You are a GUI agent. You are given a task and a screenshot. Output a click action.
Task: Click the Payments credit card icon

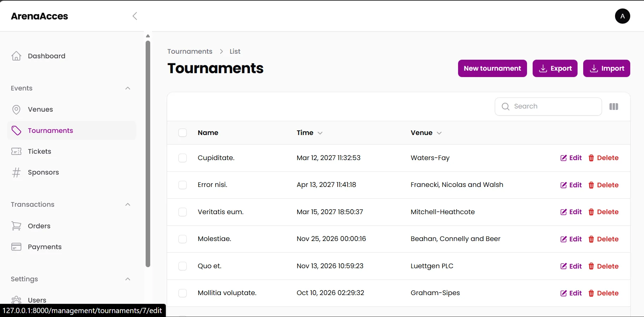tap(16, 247)
